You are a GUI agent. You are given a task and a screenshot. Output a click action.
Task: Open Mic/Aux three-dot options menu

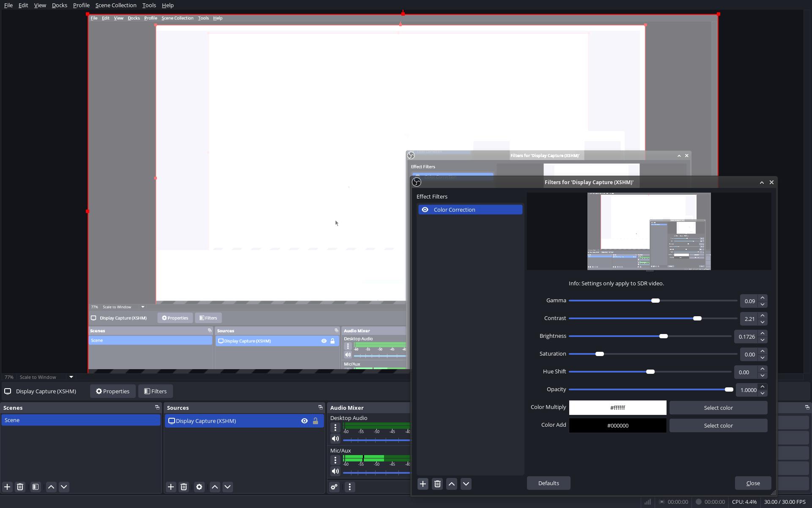click(335, 460)
